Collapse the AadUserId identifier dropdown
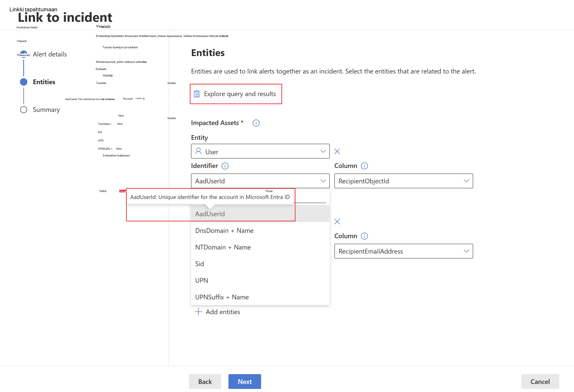Viewport: 574px width, 392px height. (x=260, y=181)
